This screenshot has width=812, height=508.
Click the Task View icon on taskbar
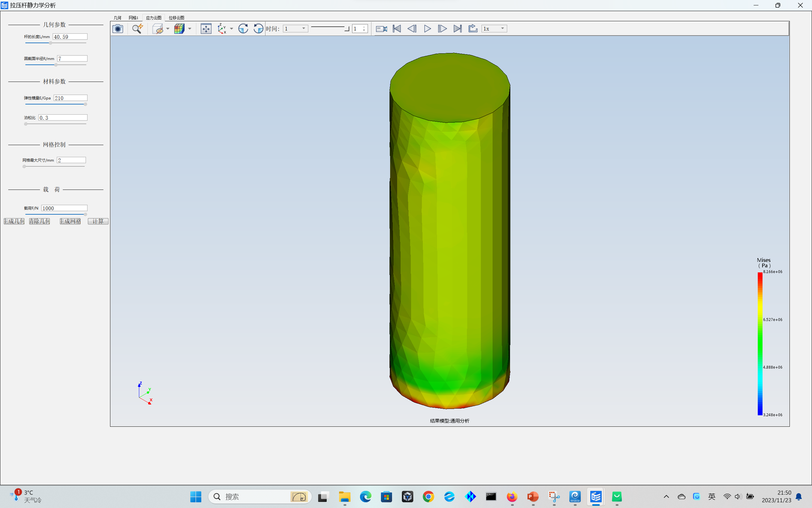point(323,497)
